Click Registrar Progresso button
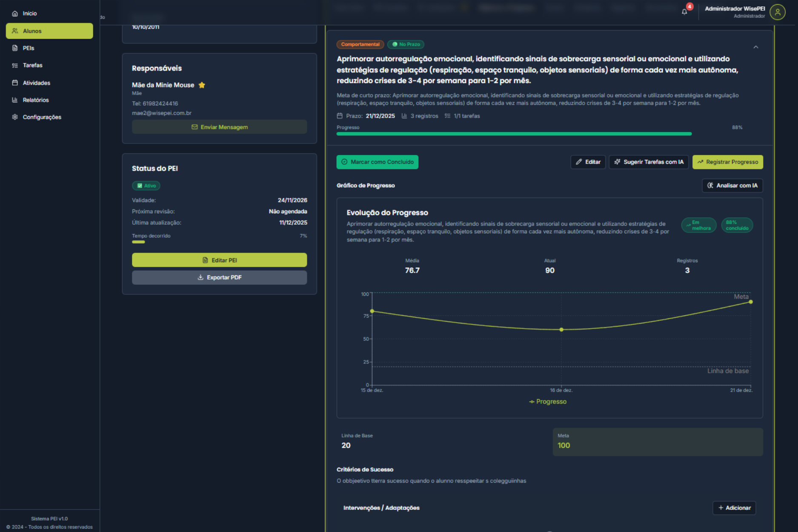 pyautogui.click(x=727, y=162)
